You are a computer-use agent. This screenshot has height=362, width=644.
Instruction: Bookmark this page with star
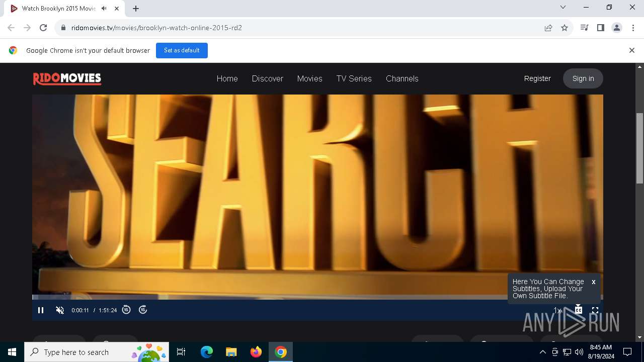point(565,28)
